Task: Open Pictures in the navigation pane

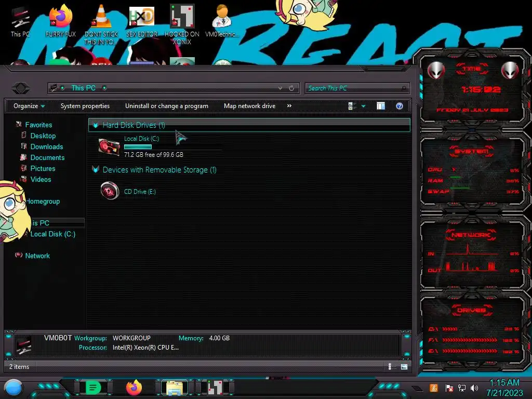Action: tap(43, 168)
